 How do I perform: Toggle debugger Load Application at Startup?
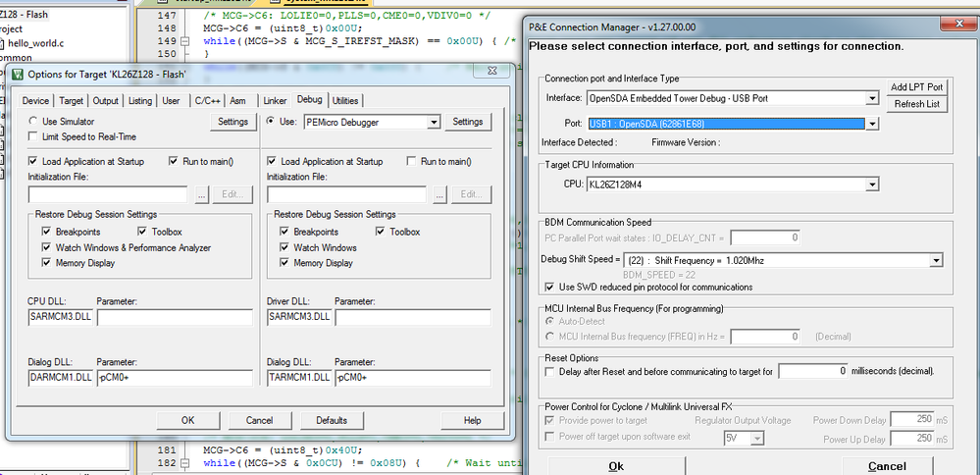272,161
